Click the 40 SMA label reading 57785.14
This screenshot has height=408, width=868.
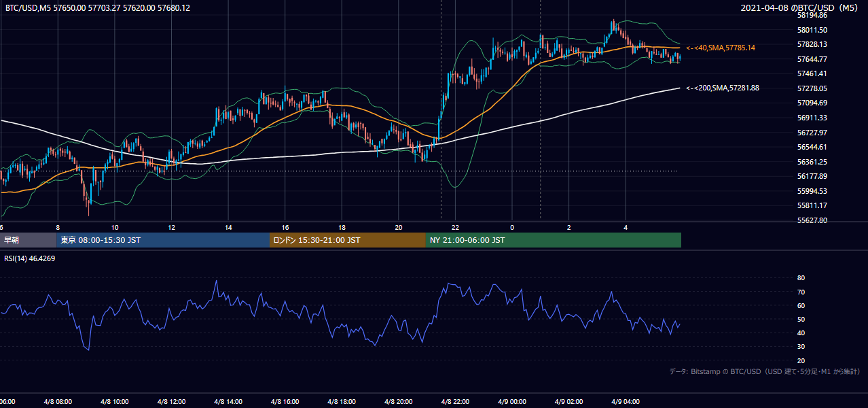[x=721, y=48]
